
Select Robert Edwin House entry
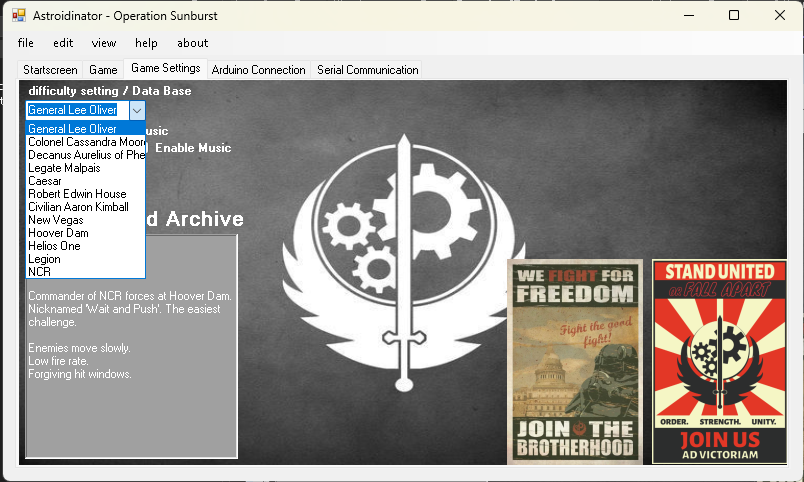pyautogui.click(x=86, y=194)
